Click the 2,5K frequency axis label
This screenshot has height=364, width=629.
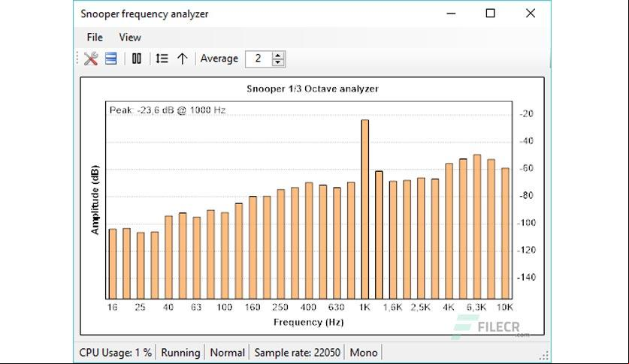coord(420,307)
